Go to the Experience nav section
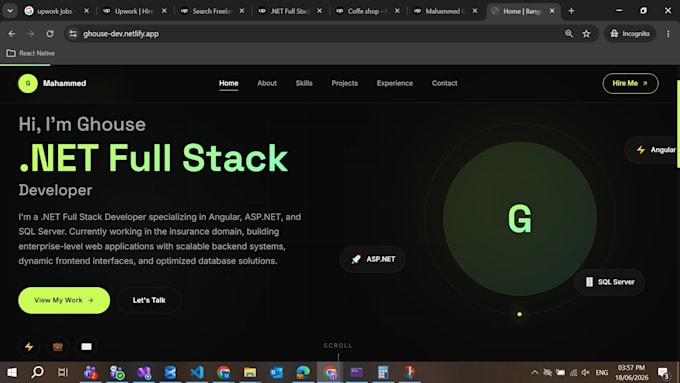This screenshot has height=383, width=680. click(395, 83)
